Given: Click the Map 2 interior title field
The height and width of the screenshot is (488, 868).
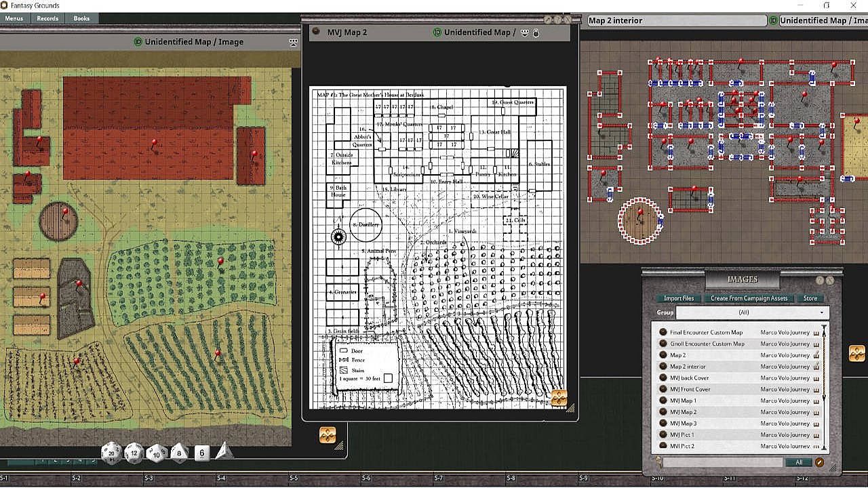Looking at the screenshot, I should click(x=676, y=21).
